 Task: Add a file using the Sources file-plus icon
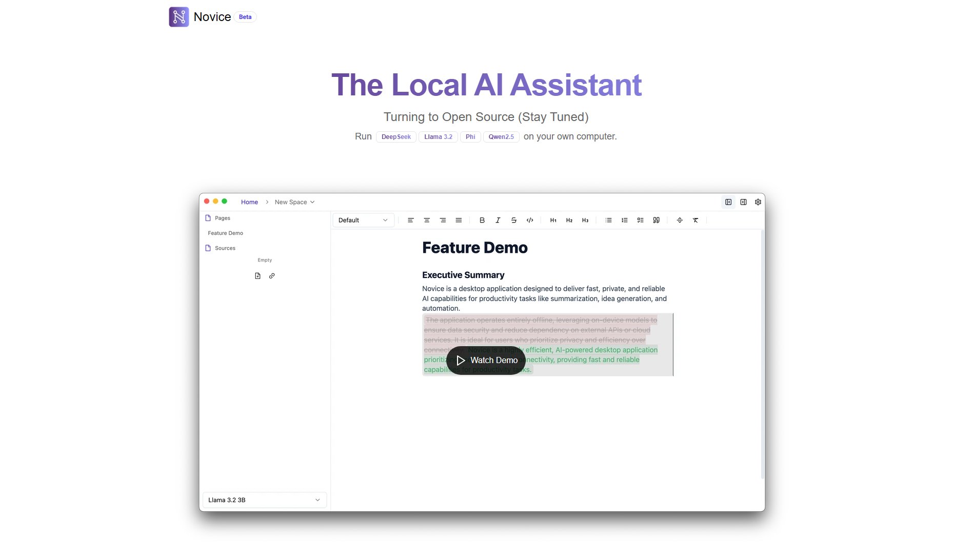[257, 276]
